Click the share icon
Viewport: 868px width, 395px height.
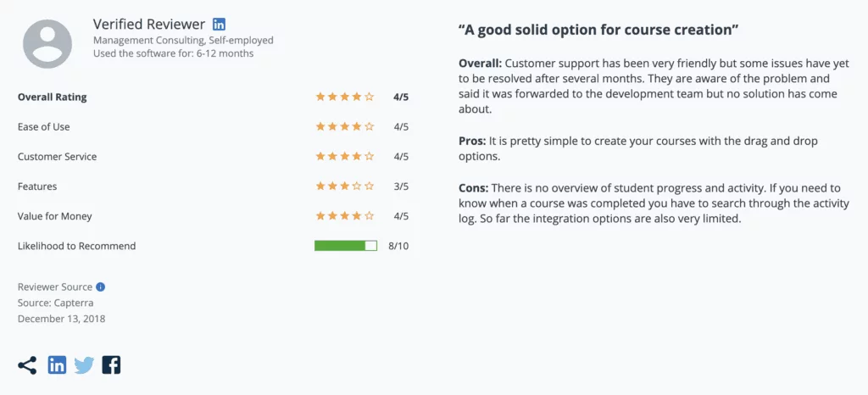27,365
